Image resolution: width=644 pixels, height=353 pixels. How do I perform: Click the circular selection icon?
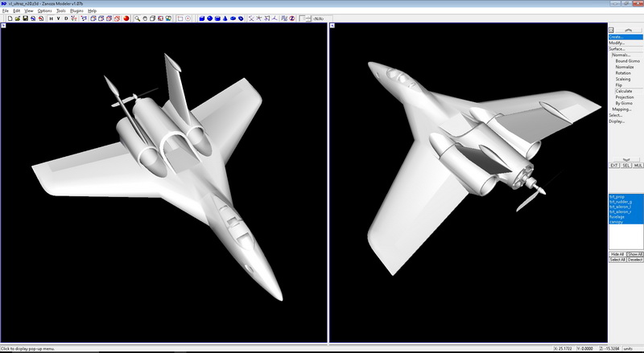(188, 18)
